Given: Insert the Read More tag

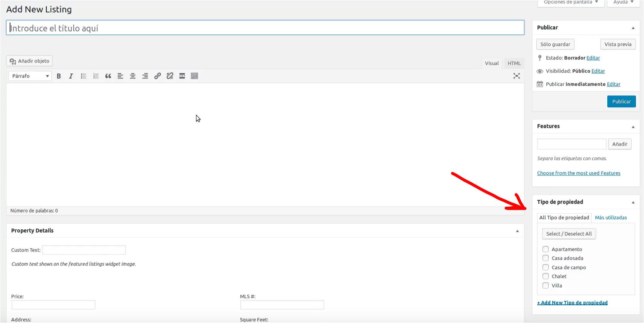Looking at the screenshot, I should [182, 76].
